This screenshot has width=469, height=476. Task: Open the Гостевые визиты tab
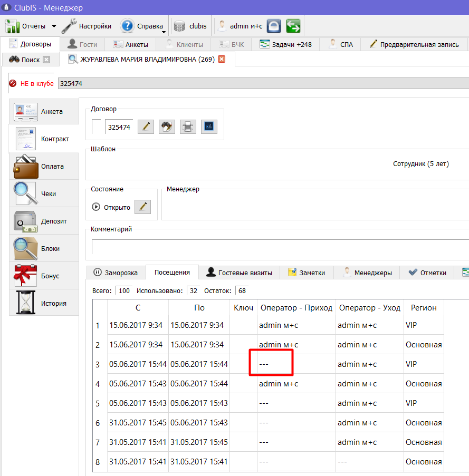click(x=239, y=273)
